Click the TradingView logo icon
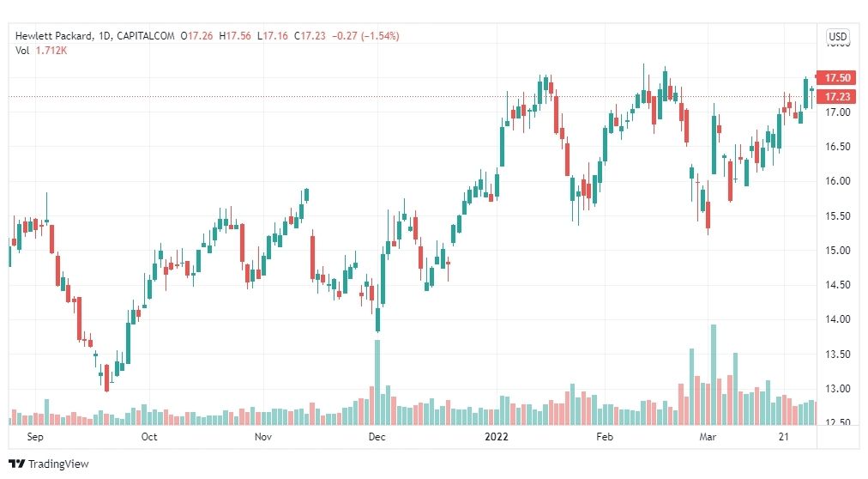 point(16,464)
